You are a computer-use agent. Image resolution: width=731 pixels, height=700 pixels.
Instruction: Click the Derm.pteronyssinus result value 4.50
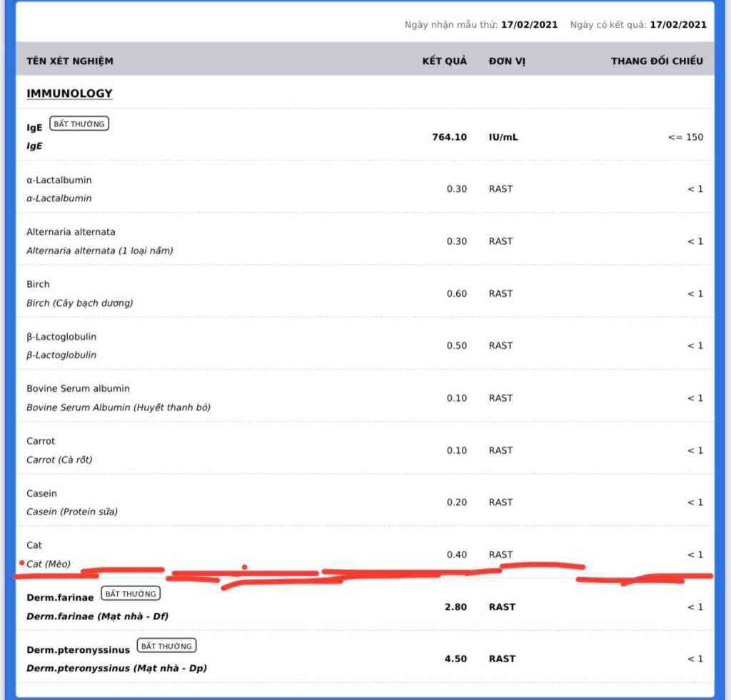click(455, 659)
